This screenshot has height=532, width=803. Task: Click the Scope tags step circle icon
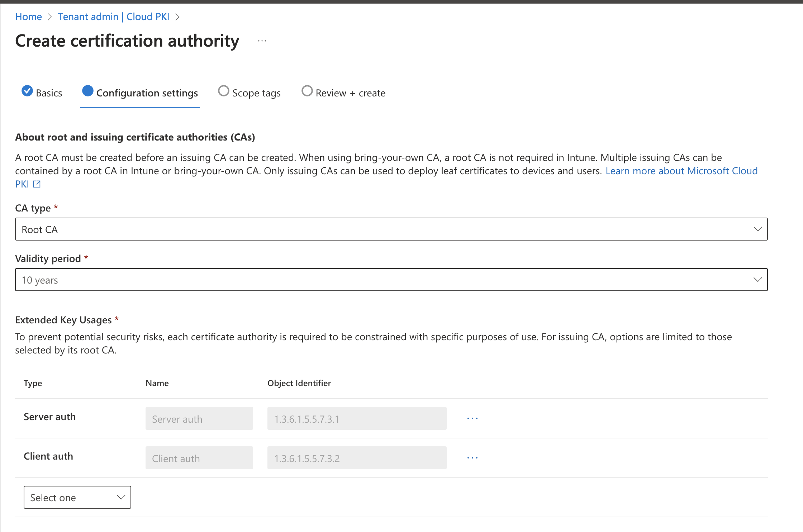click(224, 91)
